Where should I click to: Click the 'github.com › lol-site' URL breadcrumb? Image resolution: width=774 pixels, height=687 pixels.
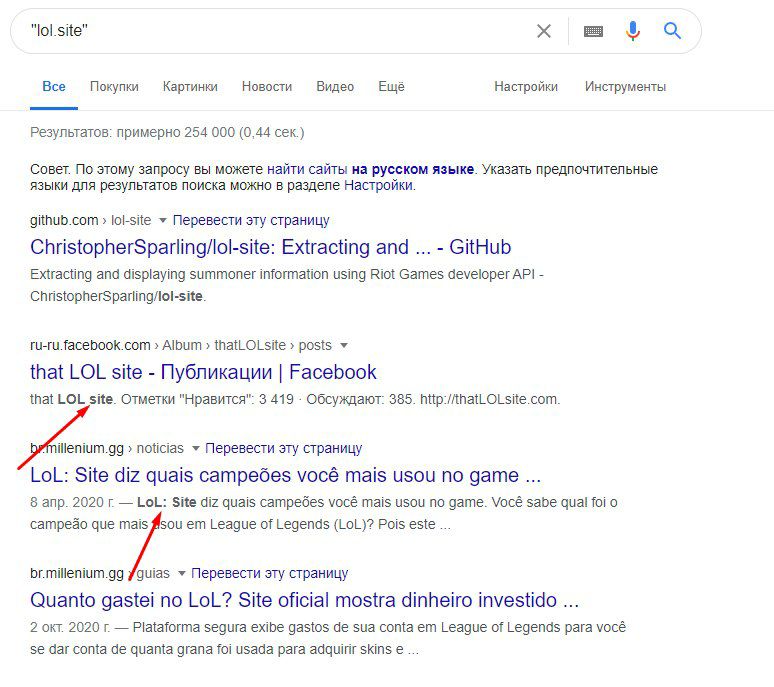coord(90,220)
